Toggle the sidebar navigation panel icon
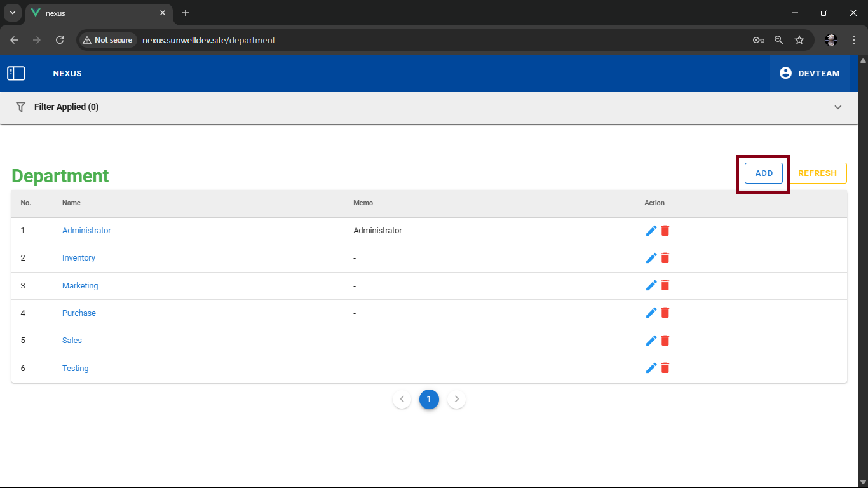This screenshot has width=868, height=488. point(16,74)
